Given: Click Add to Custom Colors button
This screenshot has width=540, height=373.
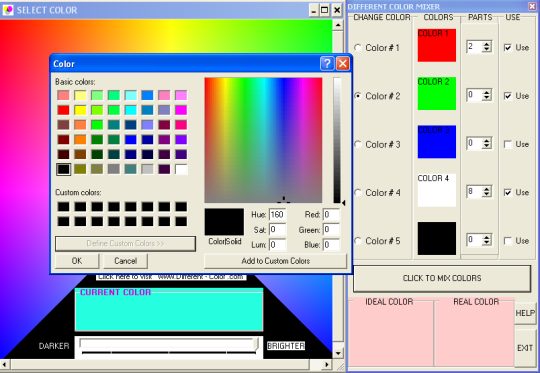Looking at the screenshot, I should coord(276,261).
